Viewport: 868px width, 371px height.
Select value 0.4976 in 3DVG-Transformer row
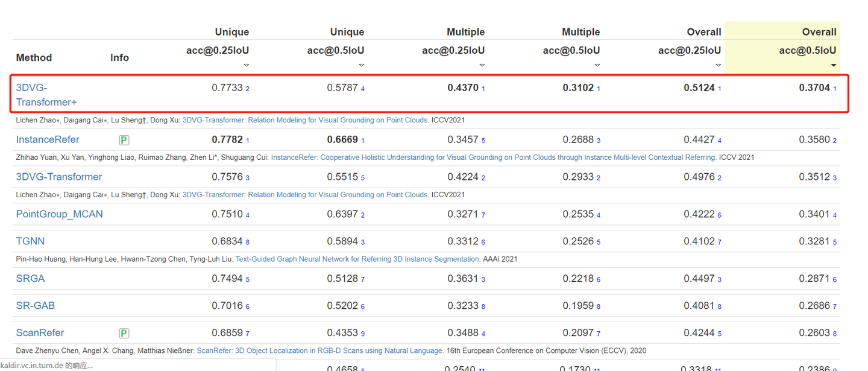(x=699, y=177)
